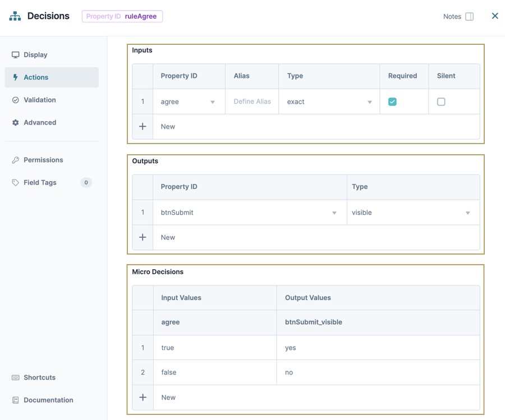Click plus icon to add new Micro Decision
Image resolution: width=505 pixels, height=420 pixels.
point(143,397)
